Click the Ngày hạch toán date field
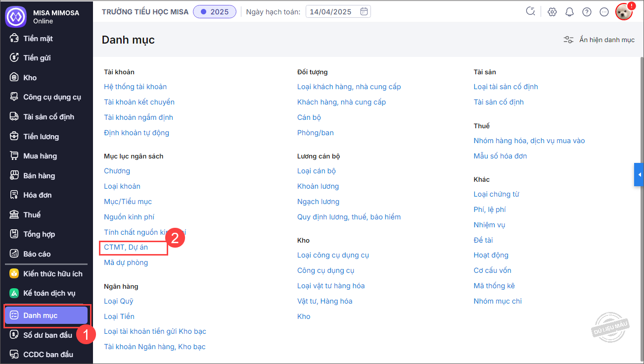The width and height of the screenshot is (644, 364). [x=331, y=12]
